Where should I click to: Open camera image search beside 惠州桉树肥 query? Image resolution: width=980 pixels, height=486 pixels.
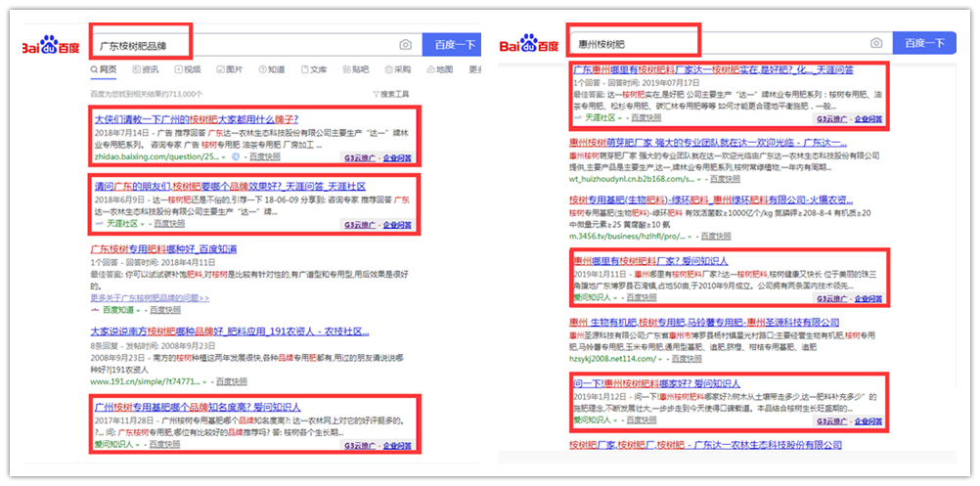point(876,43)
